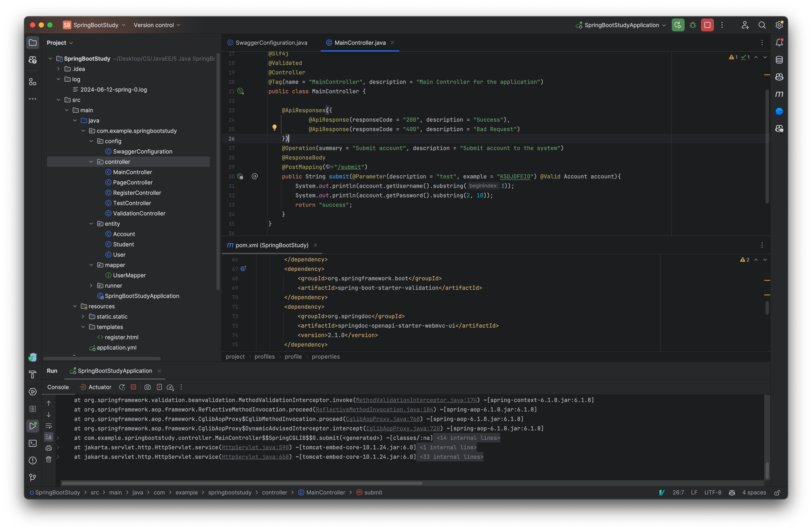Open IDE settings gear icon
The height and width of the screenshot is (531, 812).
[x=779, y=25]
